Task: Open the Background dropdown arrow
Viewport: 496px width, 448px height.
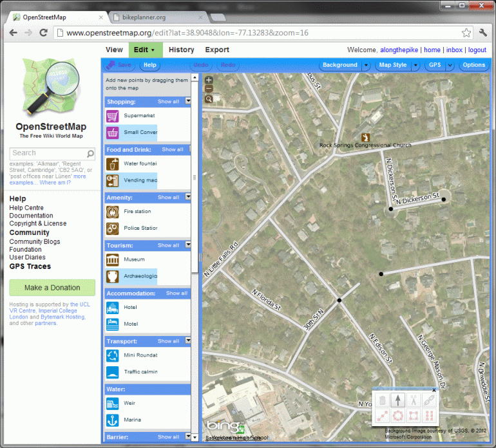Action: pos(366,66)
